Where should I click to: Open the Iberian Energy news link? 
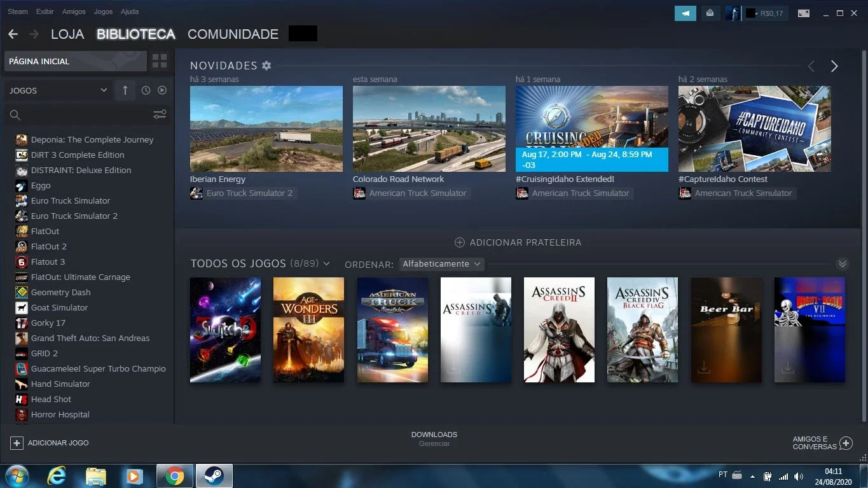click(217, 179)
